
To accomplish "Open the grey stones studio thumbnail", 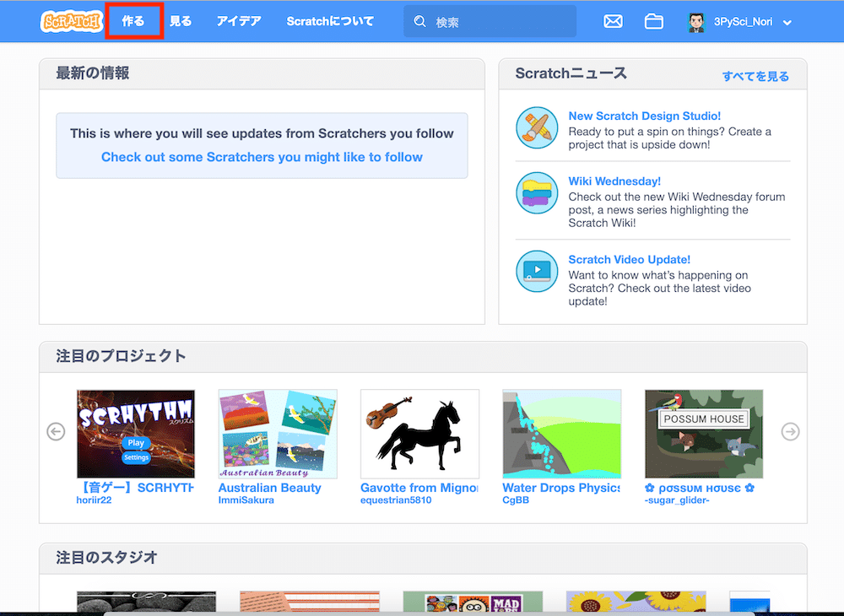I will pyautogui.click(x=146, y=602).
